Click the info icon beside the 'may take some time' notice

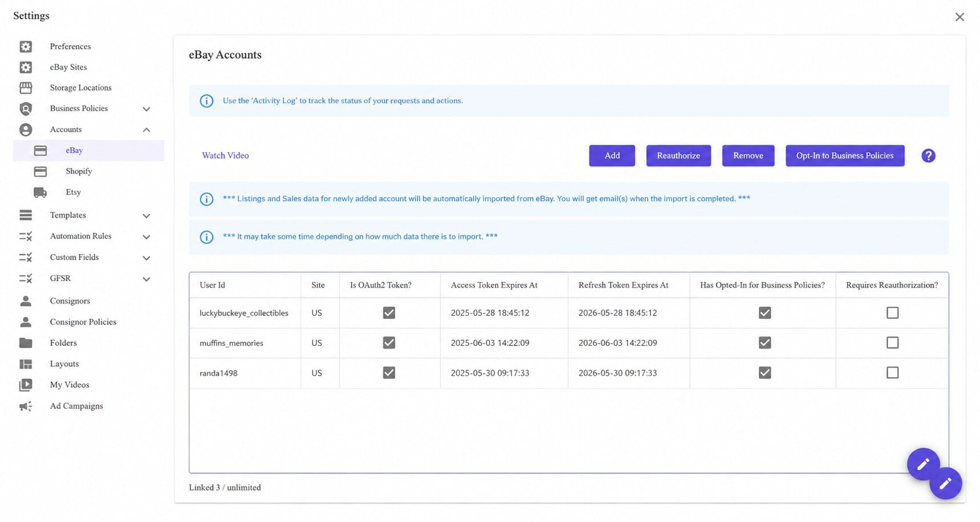[206, 237]
